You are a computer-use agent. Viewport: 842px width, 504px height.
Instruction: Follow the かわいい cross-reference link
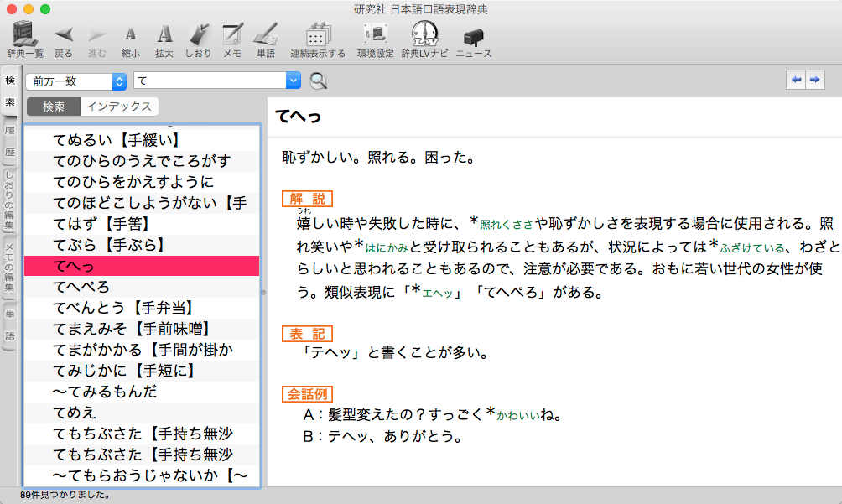point(517,415)
